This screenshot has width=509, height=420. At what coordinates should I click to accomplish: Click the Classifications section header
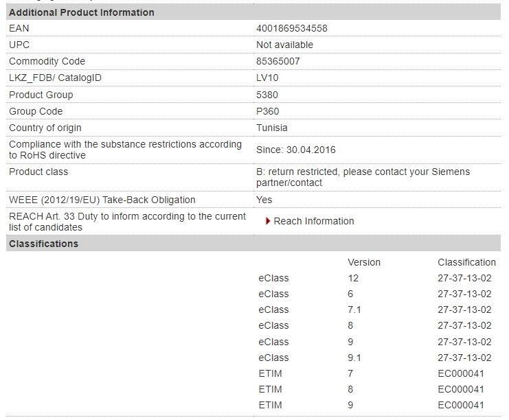coord(253,244)
